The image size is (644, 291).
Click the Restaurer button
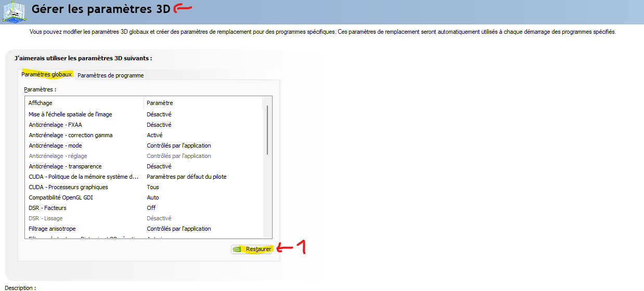coord(252,249)
